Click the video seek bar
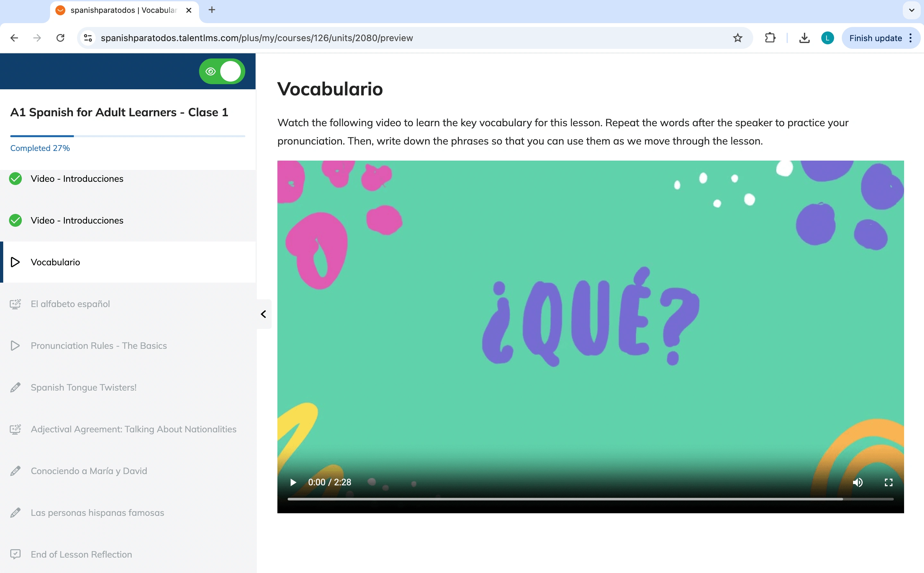924x573 pixels. pos(590,499)
